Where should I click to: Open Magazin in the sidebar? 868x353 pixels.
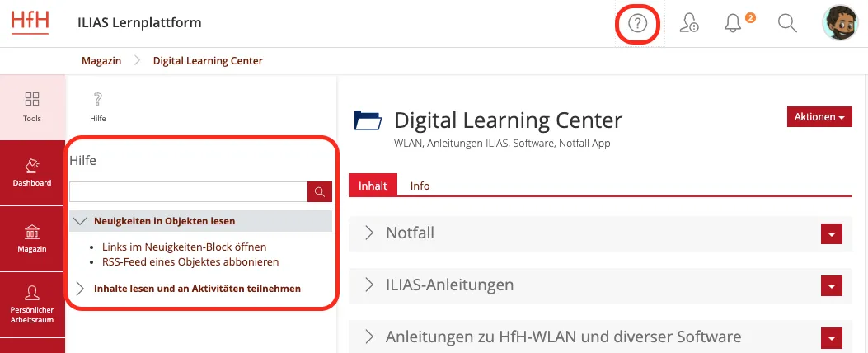click(32, 238)
